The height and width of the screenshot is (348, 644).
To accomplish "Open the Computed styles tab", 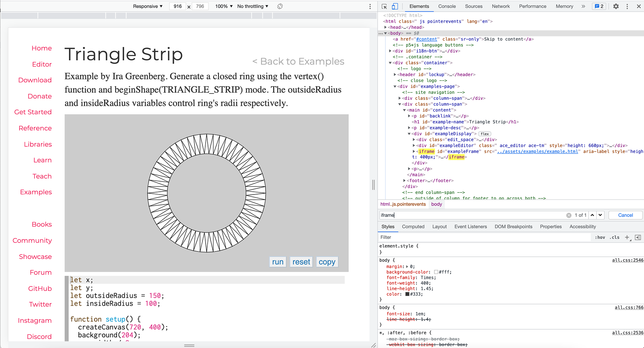I will point(413,227).
